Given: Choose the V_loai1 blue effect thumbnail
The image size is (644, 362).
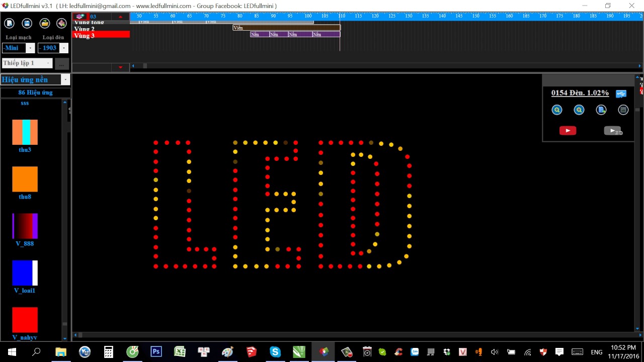Looking at the screenshot, I should click(x=25, y=273).
